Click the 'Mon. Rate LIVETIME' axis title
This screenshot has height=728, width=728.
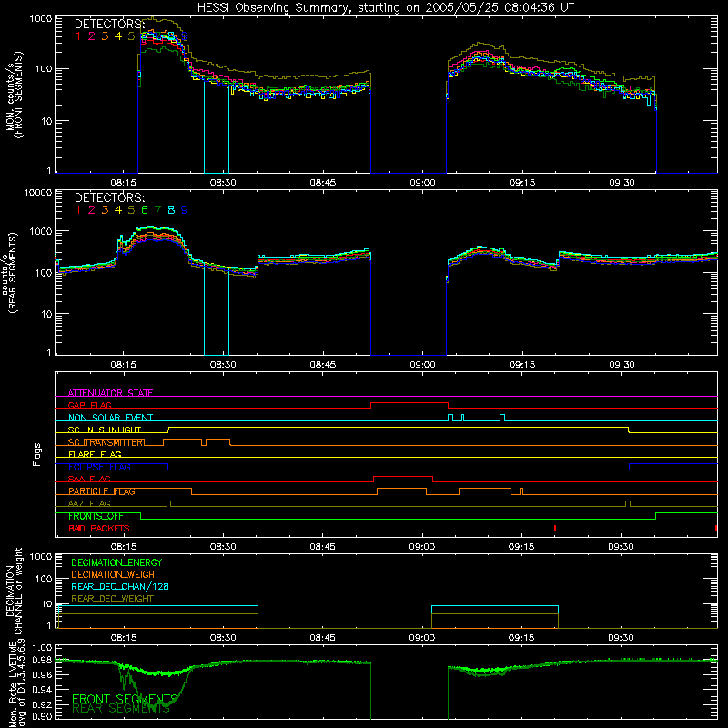coord(13,684)
